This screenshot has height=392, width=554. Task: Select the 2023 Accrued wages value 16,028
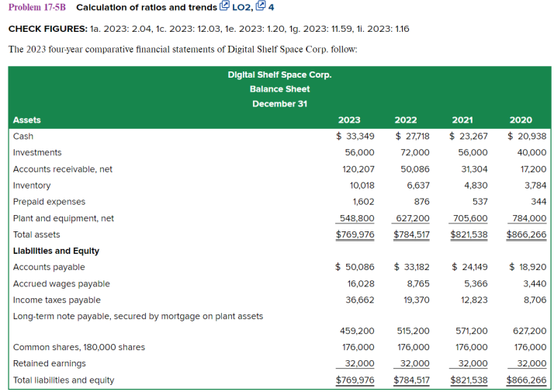(x=361, y=284)
